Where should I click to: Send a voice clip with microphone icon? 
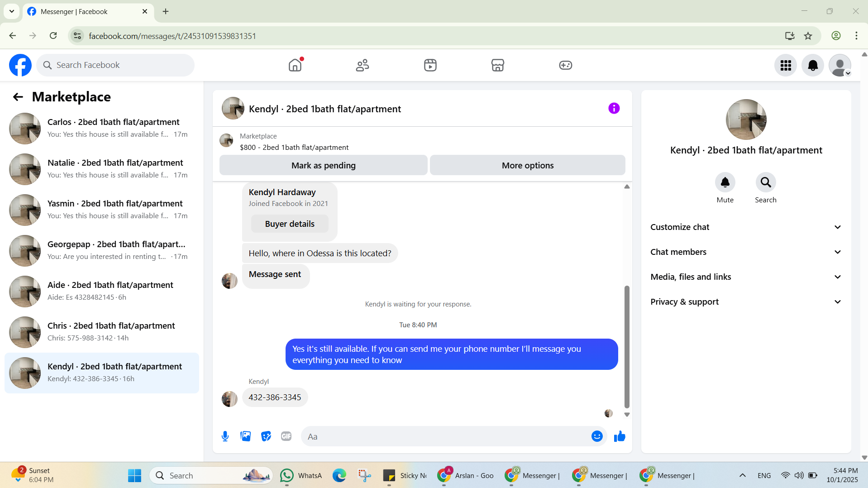[x=225, y=436]
